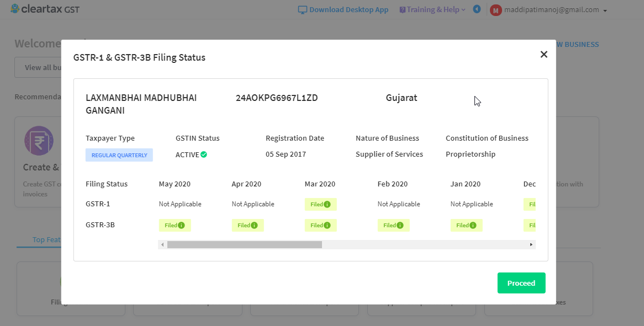Click the Proceed button
Image resolution: width=644 pixels, height=326 pixels.
click(x=521, y=282)
